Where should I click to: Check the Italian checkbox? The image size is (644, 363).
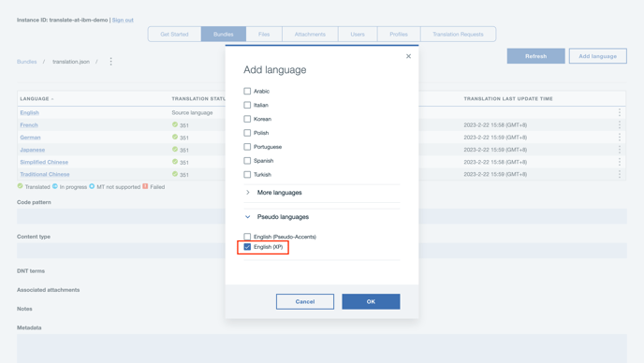coord(247,105)
